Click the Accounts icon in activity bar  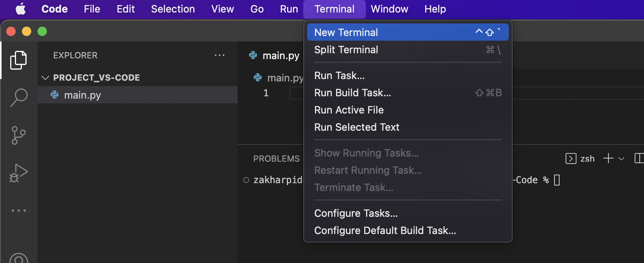tap(18, 258)
